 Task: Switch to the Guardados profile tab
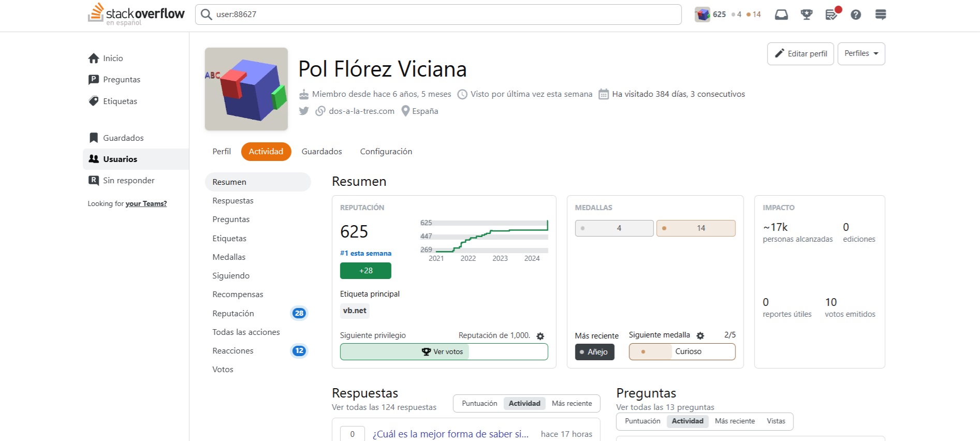pyautogui.click(x=321, y=151)
